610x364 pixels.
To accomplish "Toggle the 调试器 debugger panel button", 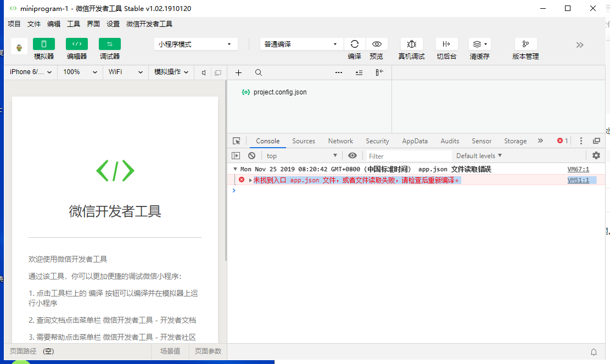I will 110,44.
